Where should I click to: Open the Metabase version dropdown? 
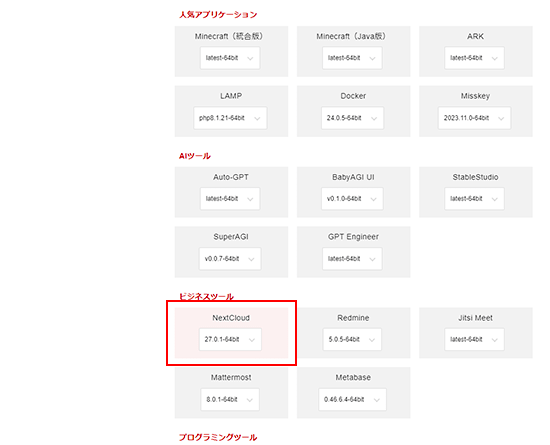click(x=352, y=399)
